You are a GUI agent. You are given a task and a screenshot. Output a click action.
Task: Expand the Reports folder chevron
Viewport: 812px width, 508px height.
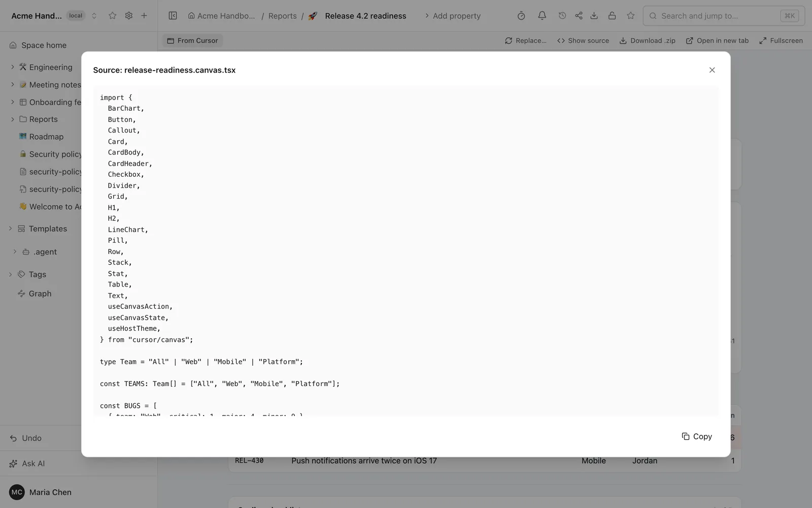(13, 119)
